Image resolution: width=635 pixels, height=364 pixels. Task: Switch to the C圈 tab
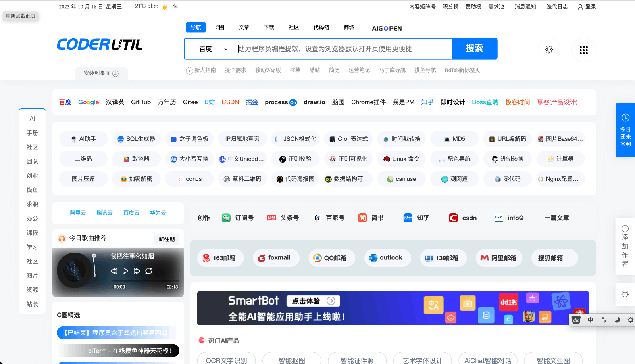tap(220, 27)
